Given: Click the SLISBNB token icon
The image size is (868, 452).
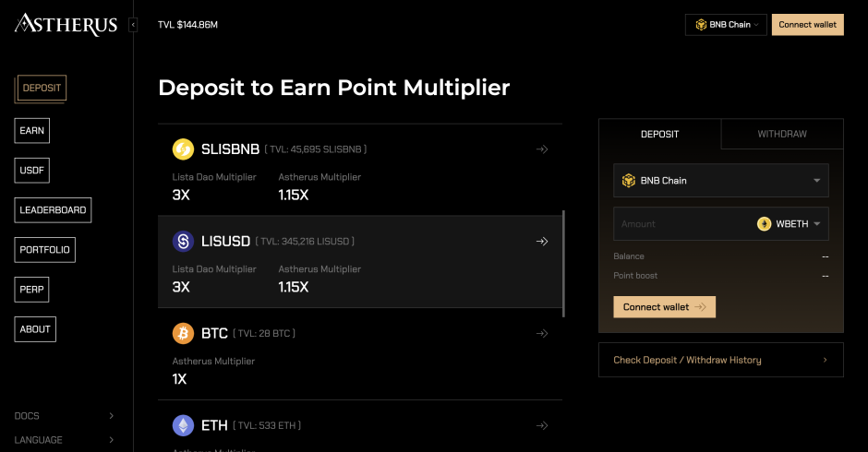Looking at the screenshot, I should coord(183,149).
